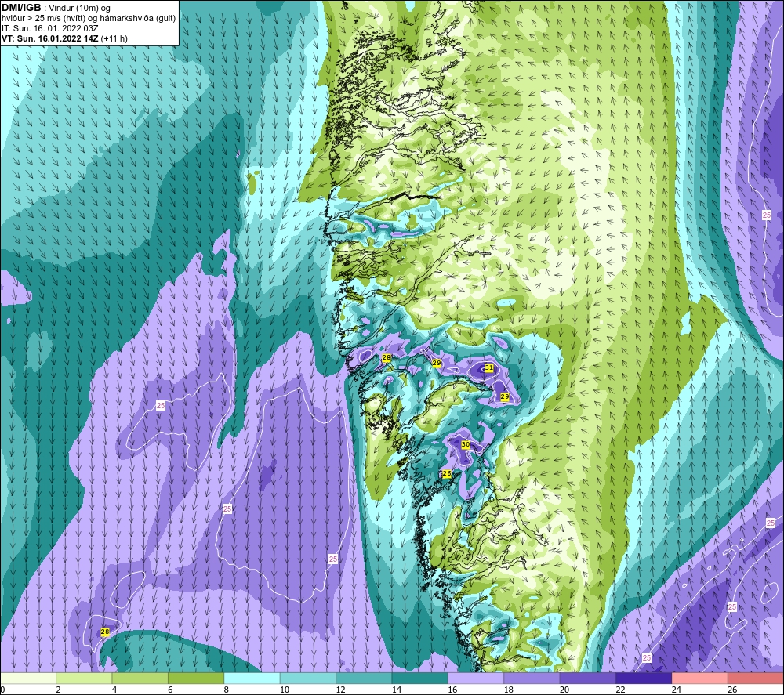Click the legend tick value 8

227,690
